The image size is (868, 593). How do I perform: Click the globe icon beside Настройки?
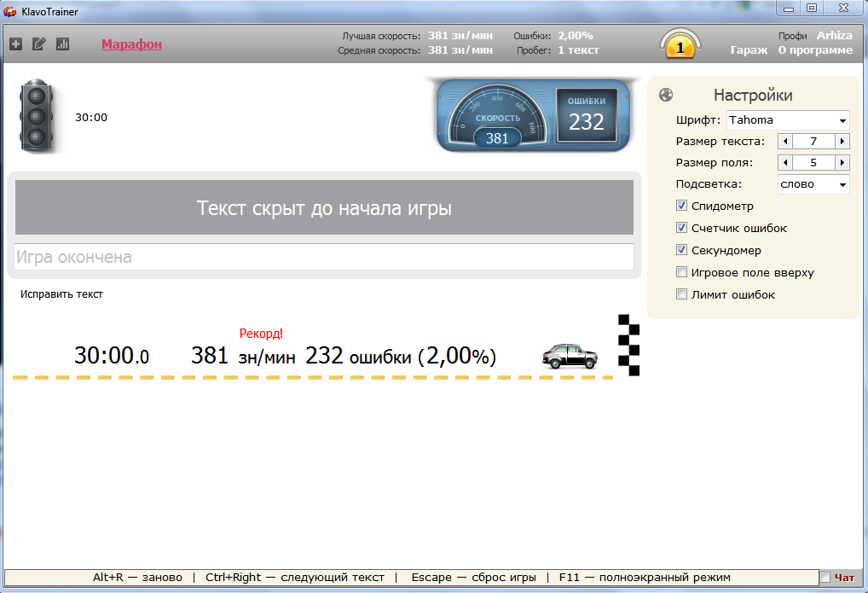(x=666, y=95)
